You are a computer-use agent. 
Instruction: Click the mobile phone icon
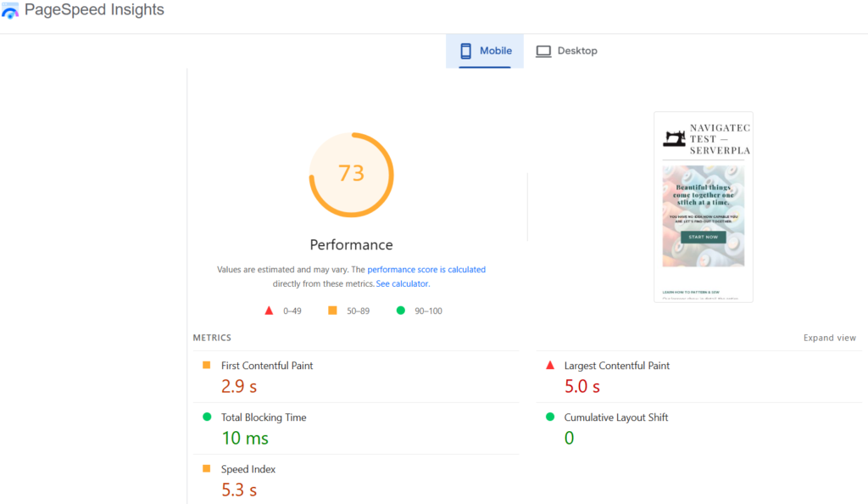[x=465, y=51]
